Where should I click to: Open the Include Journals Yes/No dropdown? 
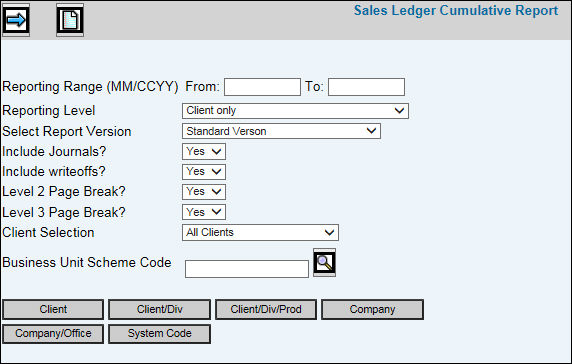[x=204, y=151]
